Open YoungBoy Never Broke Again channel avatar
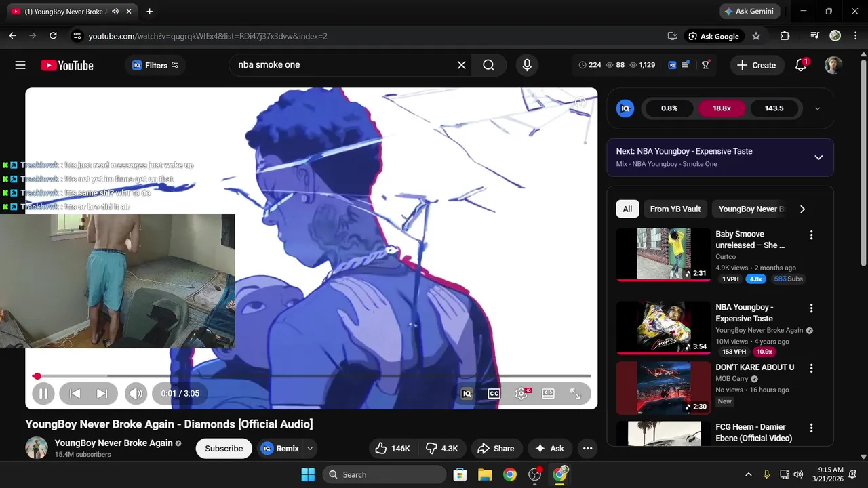 [x=37, y=448]
